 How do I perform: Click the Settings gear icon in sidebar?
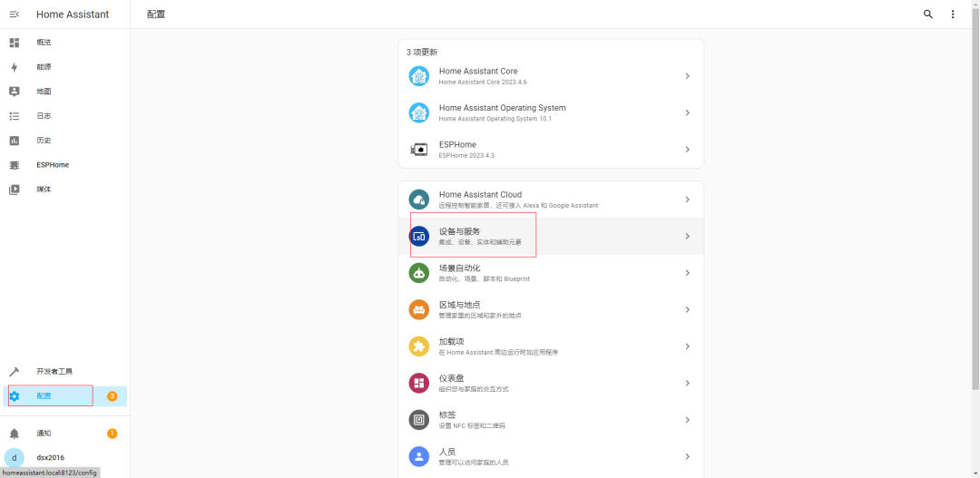click(x=15, y=396)
